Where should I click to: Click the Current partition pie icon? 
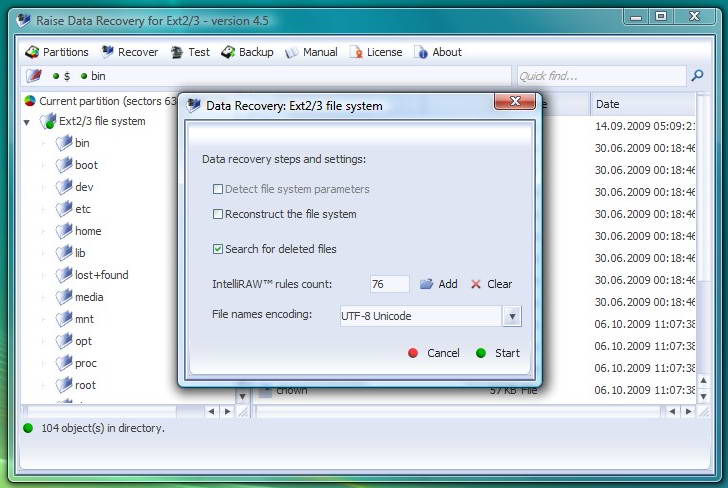[x=30, y=101]
